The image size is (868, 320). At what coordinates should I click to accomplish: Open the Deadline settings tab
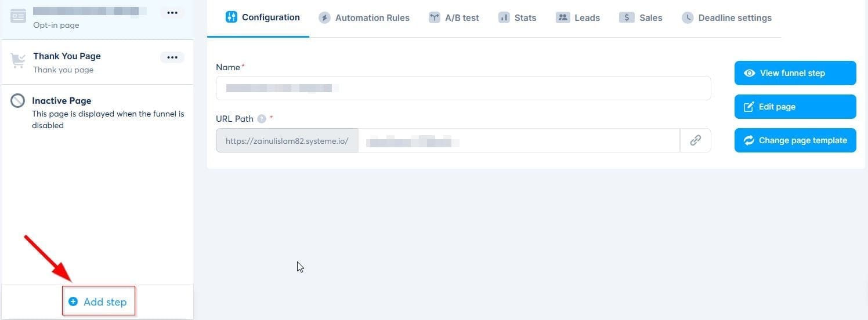(726, 18)
